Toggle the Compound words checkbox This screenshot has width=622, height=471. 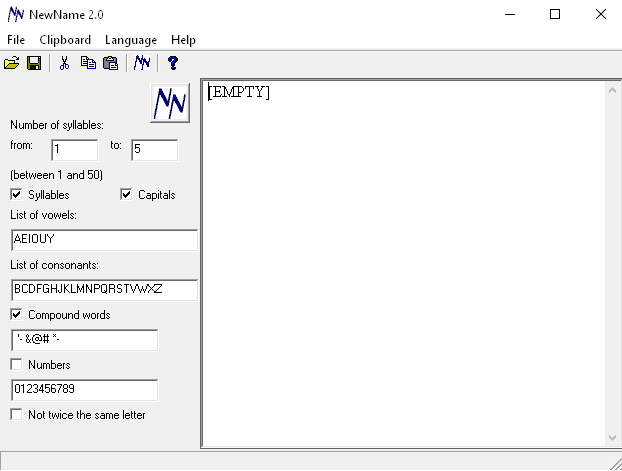[16, 315]
